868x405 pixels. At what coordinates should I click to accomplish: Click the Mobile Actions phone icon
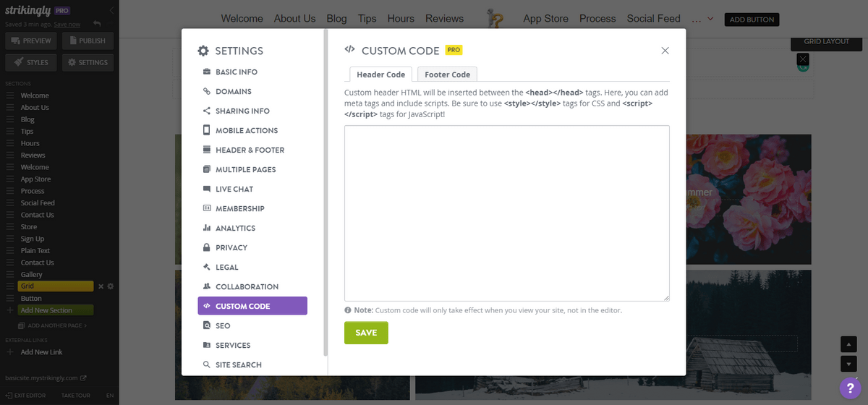[207, 131]
